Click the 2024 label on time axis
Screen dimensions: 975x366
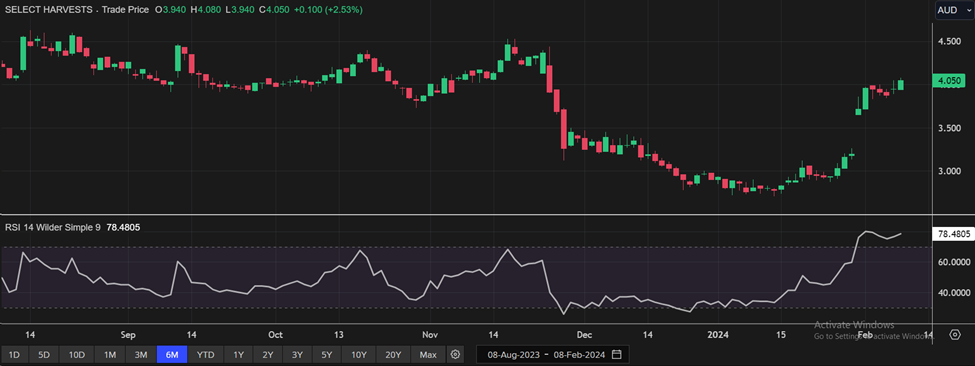pyautogui.click(x=718, y=335)
